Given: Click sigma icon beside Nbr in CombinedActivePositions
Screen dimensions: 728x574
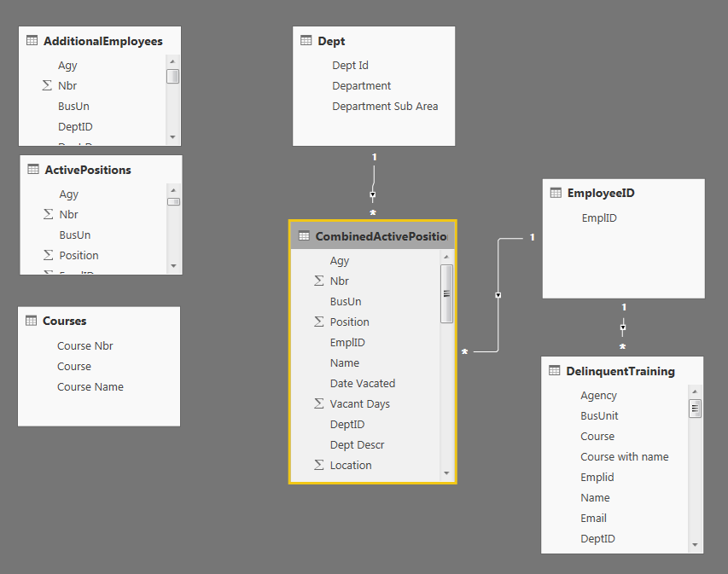Looking at the screenshot, I should [x=319, y=281].
